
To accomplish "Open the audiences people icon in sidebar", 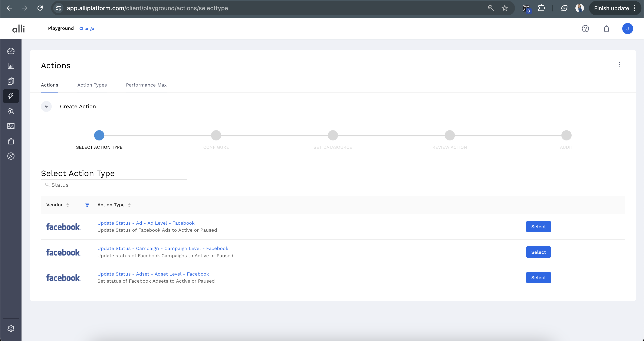I will click(x=11, y=111).
